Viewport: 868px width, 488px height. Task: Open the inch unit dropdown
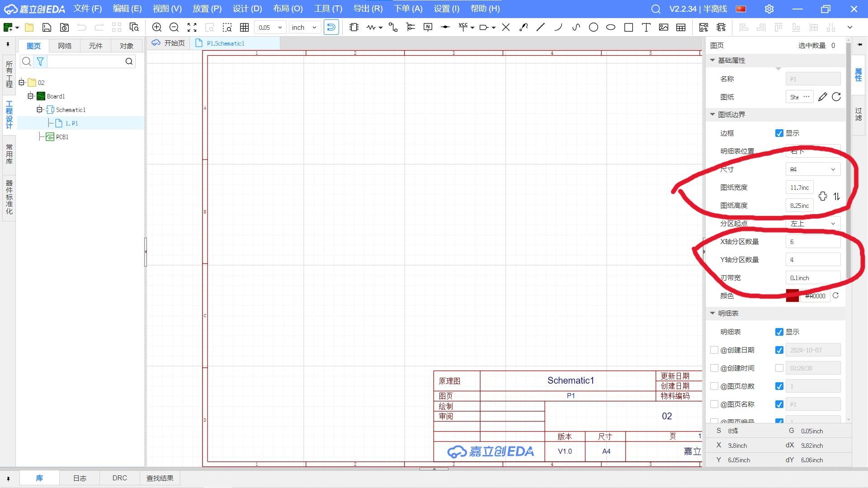(x=304, y=28)
